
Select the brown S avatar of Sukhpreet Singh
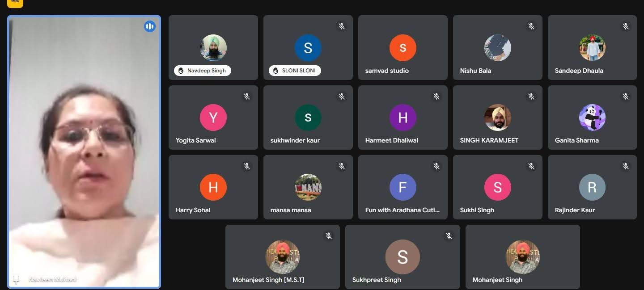(402, 257)
